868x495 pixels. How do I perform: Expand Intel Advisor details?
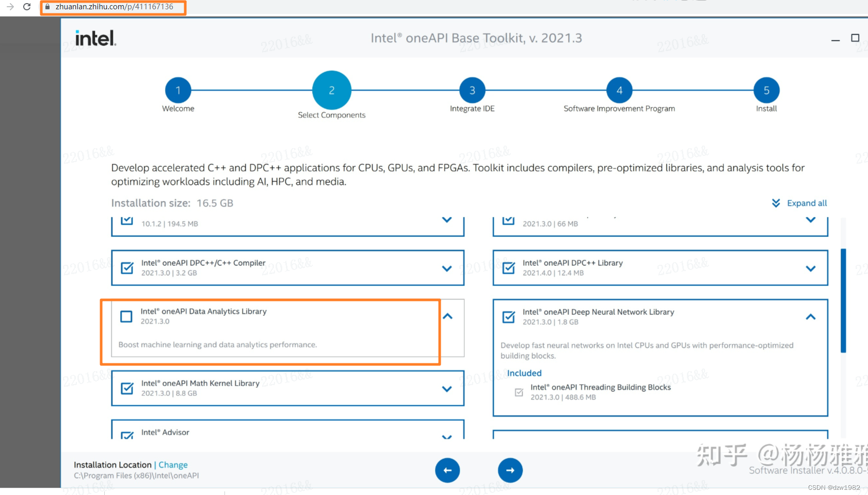pos(447,436)
